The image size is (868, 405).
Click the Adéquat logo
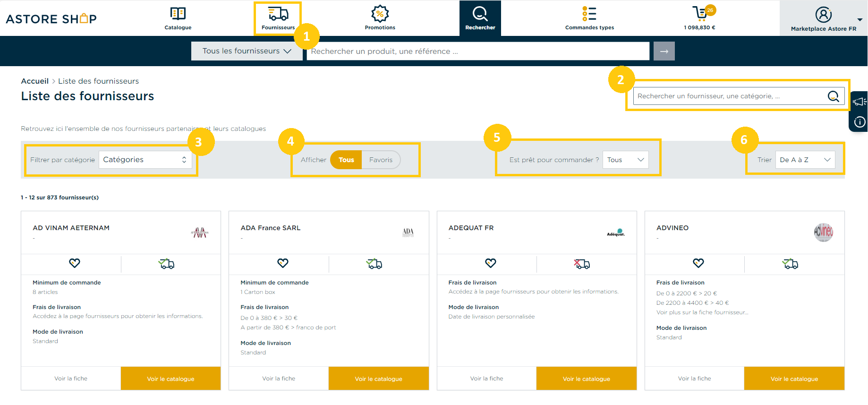pos(616,232)
